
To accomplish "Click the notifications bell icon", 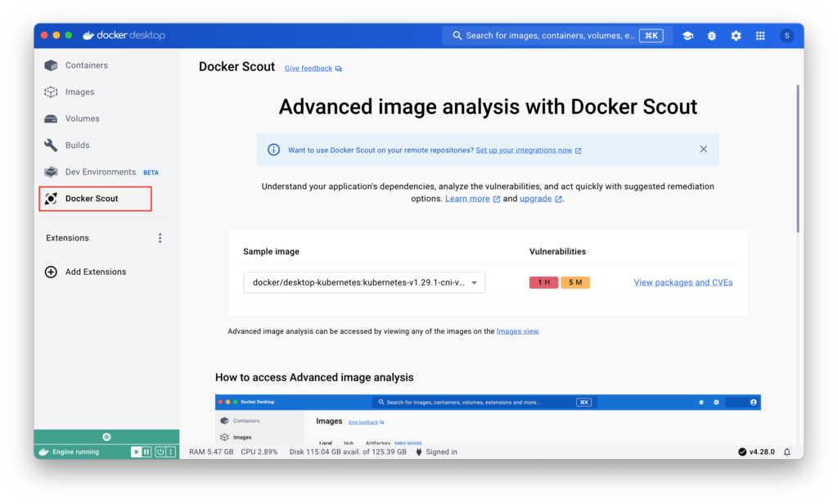I will tap(787, 452).
